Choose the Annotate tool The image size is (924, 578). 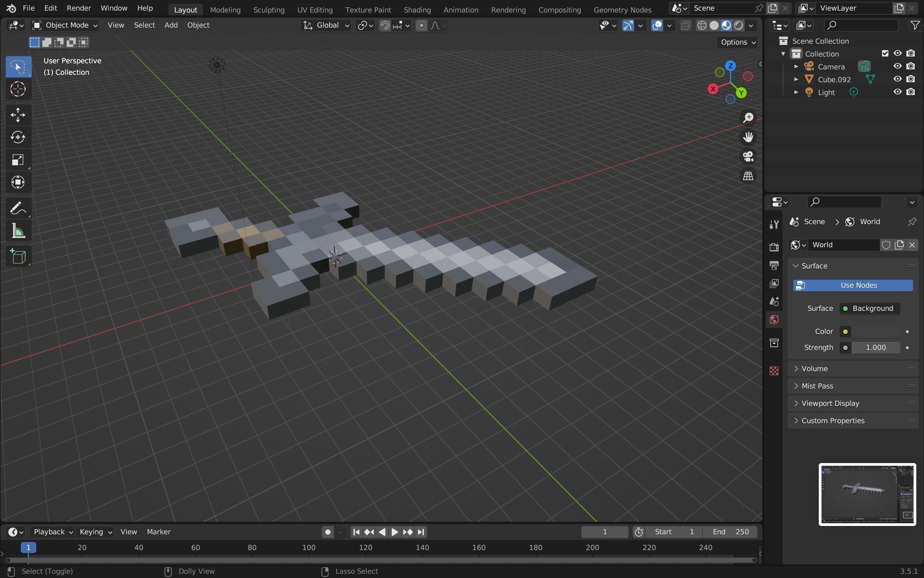pyautogui.click(x=18, y=208)
